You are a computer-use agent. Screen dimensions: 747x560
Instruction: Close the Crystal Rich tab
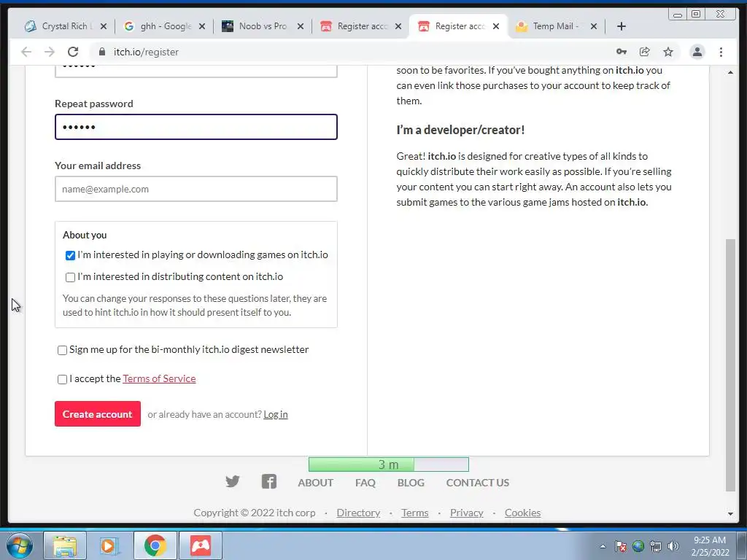pyautogui.click(x=104, y=26)
